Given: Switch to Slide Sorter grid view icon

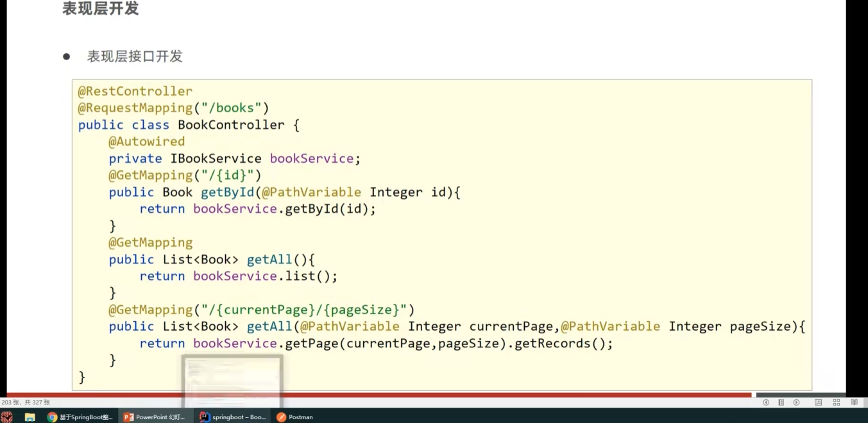Looking at the screenshot, I should 836,402.
